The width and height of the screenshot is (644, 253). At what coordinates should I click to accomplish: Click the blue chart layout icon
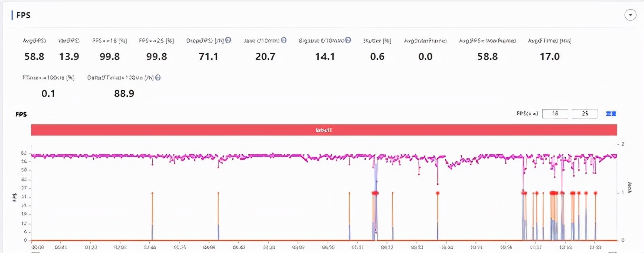pyautogui.click(x=611, y=114)
